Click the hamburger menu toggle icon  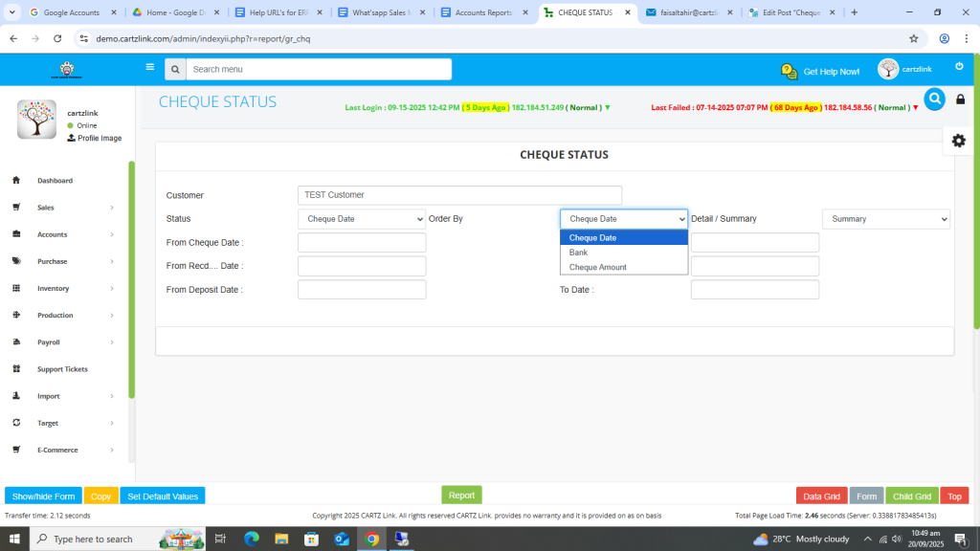[149, 68]
